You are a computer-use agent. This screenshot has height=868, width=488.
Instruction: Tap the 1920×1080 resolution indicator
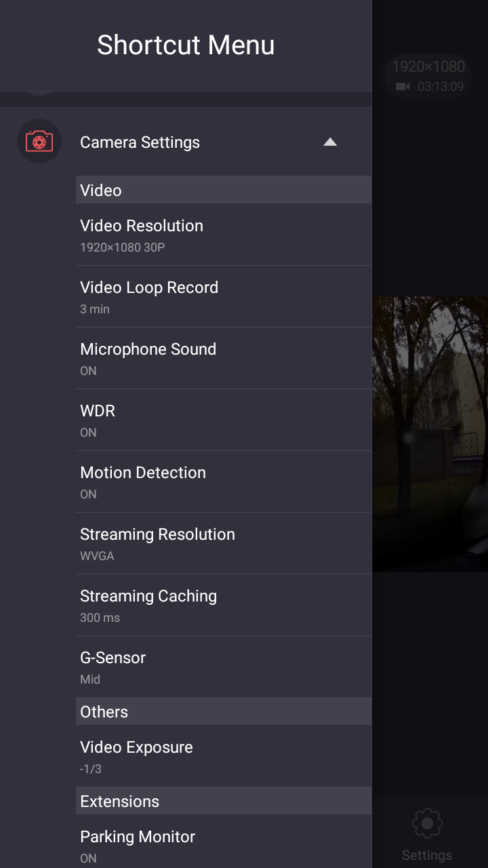point(428,66)
